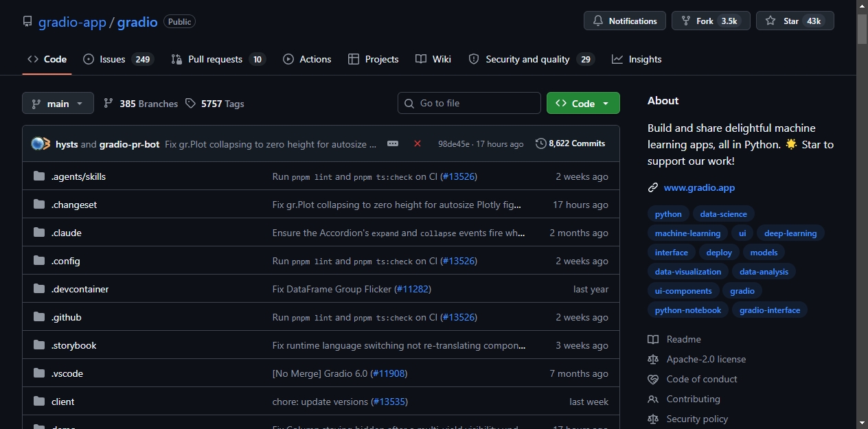Open PR #11282 link in .devcontainer row
Viewport: 868px width, 429px height.
413,289
